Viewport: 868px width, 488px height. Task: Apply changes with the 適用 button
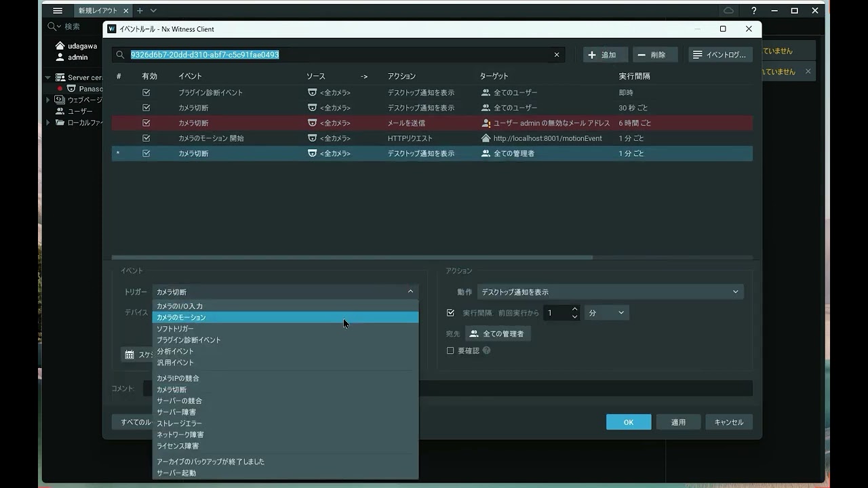coord(678,422)
